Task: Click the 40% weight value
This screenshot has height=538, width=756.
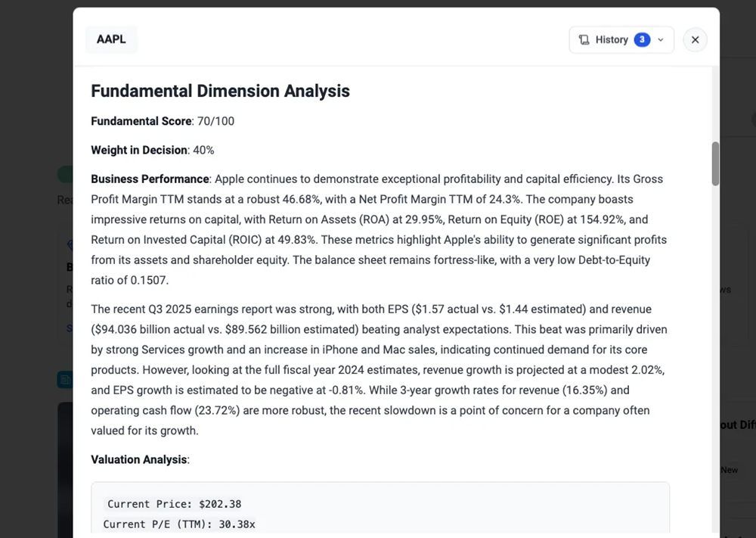Action: [203, 150]
